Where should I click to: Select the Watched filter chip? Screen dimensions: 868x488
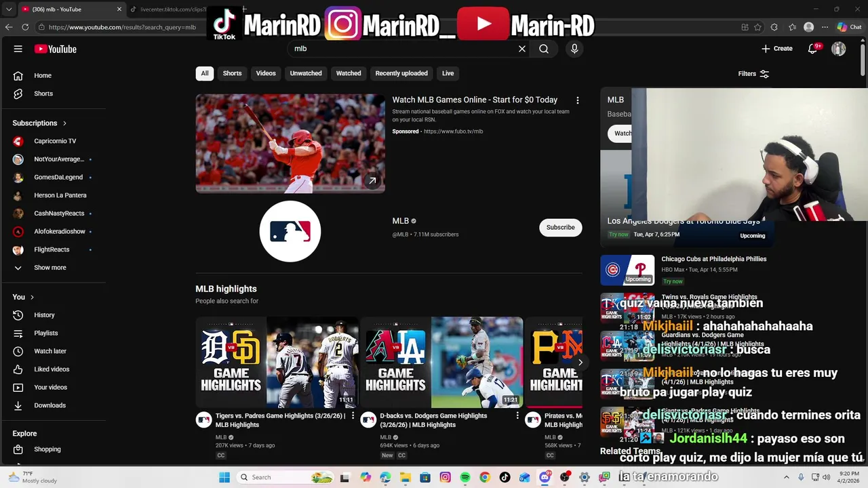(x=349, y=73)
